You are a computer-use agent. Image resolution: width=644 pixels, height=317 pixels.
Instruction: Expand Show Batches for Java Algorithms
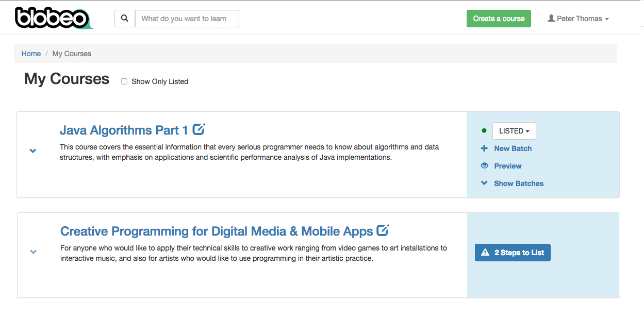(x=518, y=183)
